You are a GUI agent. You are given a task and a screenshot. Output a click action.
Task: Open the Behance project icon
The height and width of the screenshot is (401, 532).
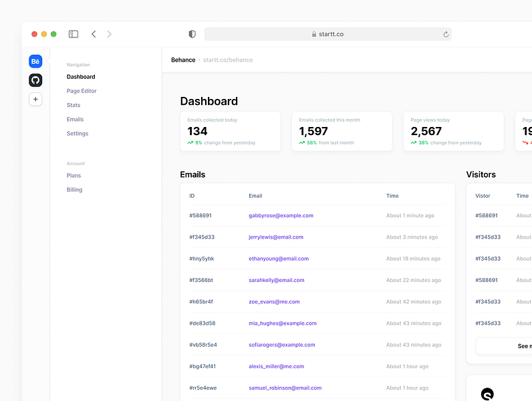(x=35, y=61)
